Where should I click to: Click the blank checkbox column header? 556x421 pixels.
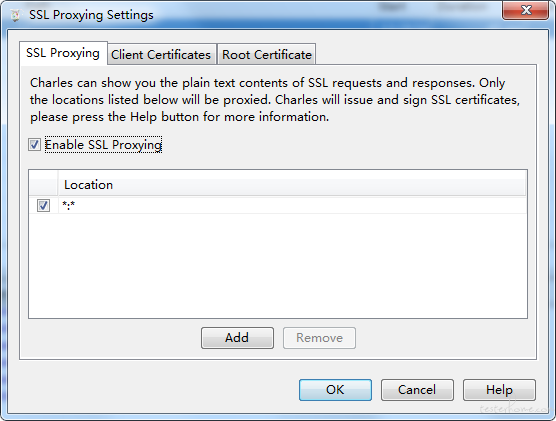tap(44, 185)
